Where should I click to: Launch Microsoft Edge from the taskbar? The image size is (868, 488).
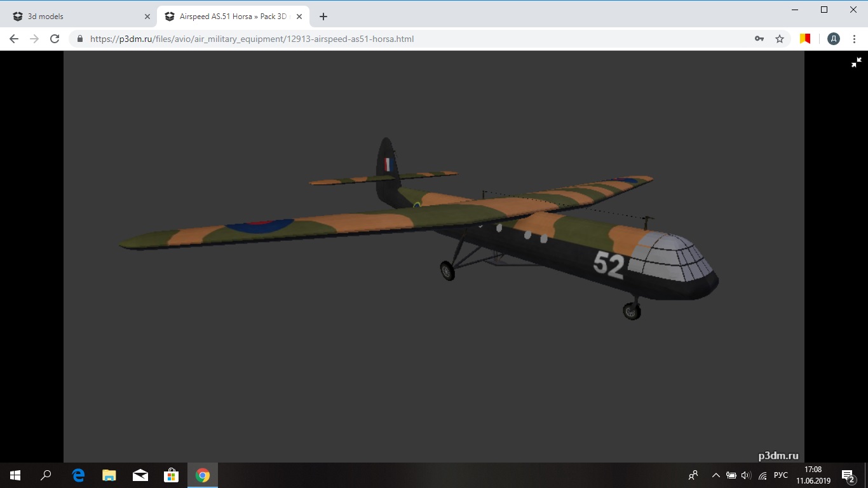click(78, 475)
